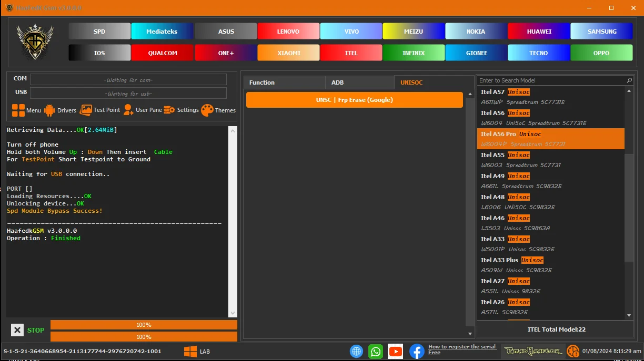
Task: Open Themes palette icon
Action: 207,110
